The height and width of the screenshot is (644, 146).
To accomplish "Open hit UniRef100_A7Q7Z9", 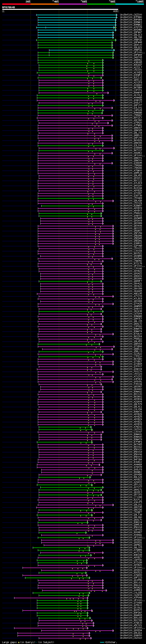I will pos(131,27).
